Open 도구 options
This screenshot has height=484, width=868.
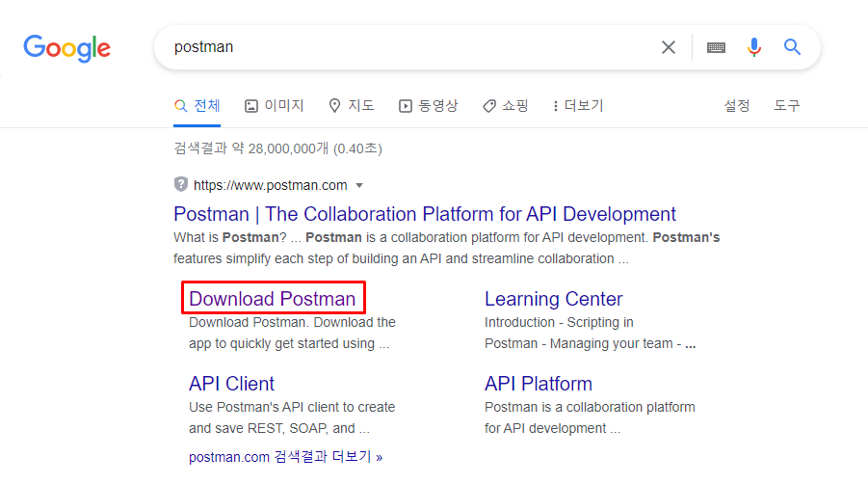coord(787,106)
